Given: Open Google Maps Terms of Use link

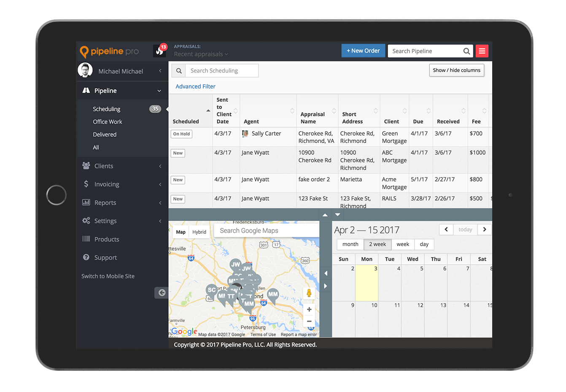Looking at the screenshot, I should coord(263,335).
